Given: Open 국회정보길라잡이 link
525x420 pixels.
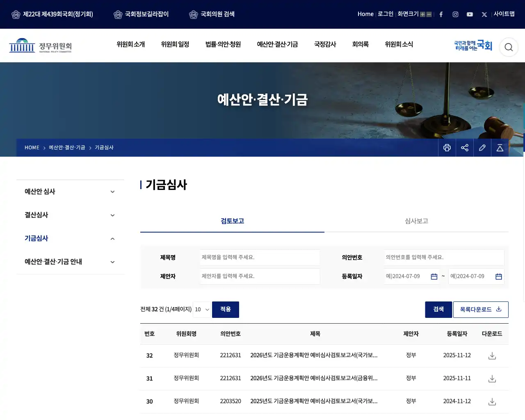Looking at the screenshot, I should tap(141, 14).
